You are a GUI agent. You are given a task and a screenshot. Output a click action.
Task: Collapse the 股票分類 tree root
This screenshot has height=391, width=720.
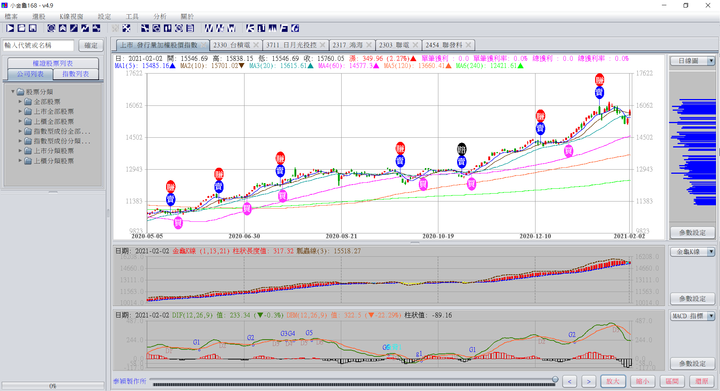click(13, 92)
